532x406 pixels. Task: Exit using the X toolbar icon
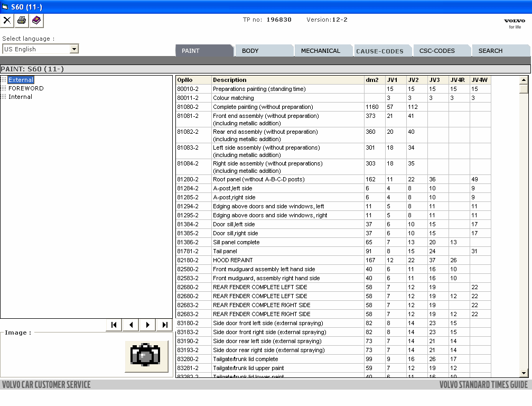pos(7,21)
